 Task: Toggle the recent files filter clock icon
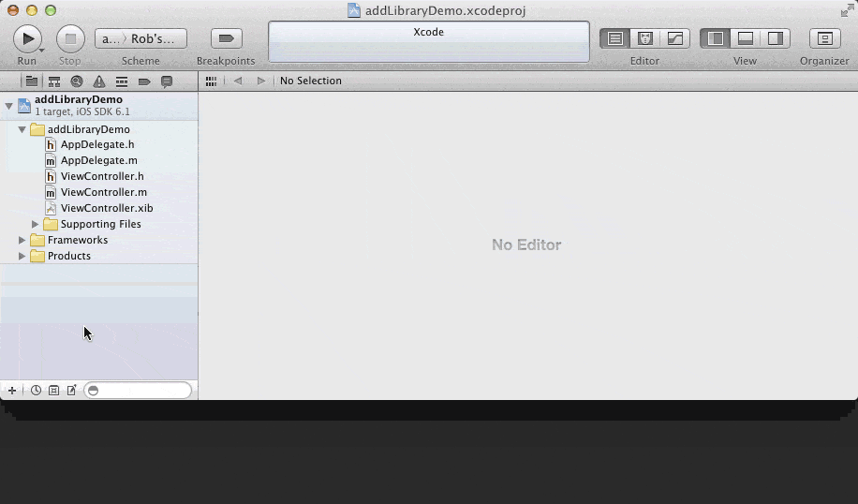(37, 390)
